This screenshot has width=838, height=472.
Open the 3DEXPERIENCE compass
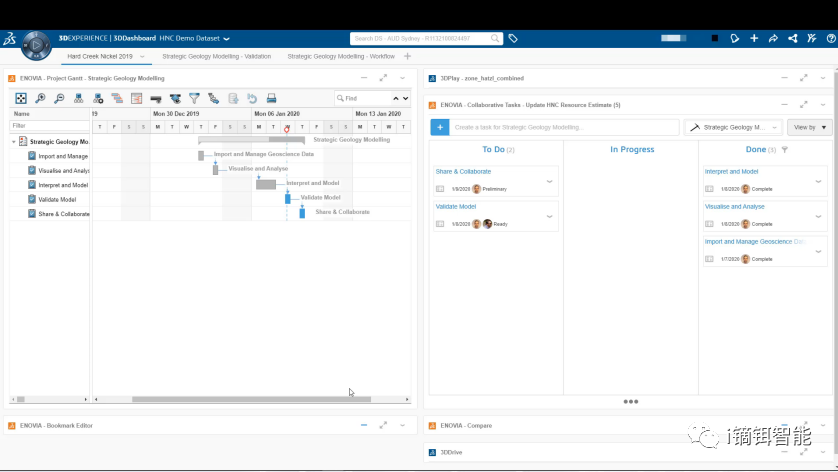[36, 44]
